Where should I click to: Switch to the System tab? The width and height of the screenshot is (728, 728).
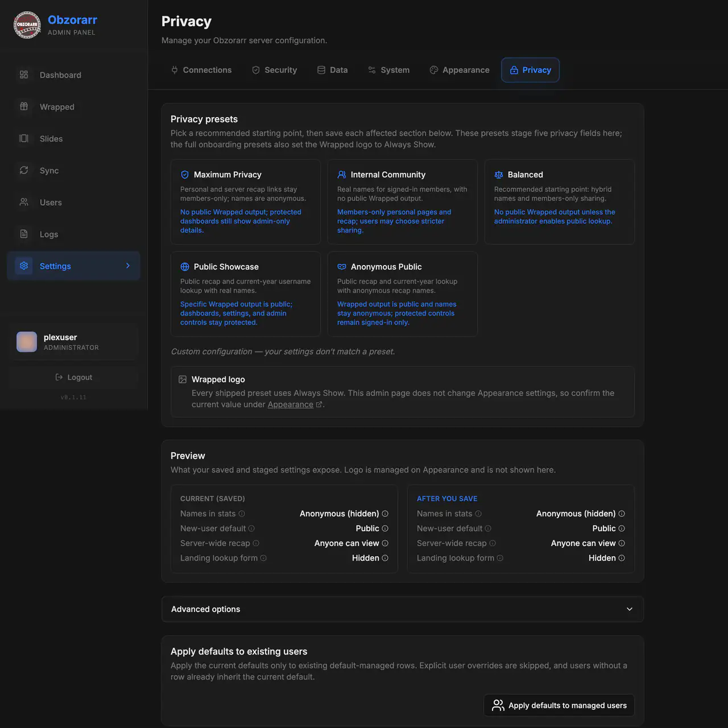click(389, 70)
